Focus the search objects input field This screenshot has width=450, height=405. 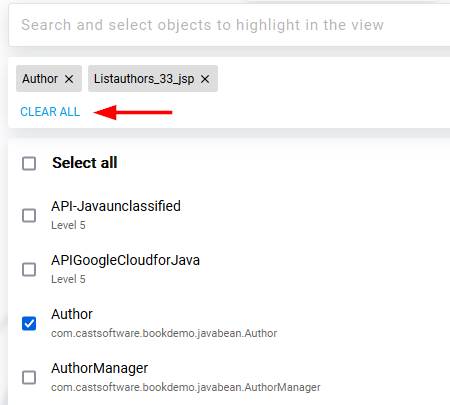tap(229, 25)
